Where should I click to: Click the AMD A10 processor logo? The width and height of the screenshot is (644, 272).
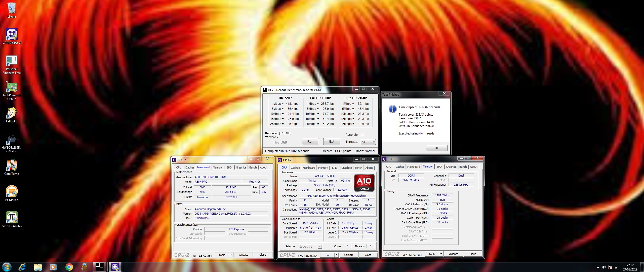(x=364, y=183)
